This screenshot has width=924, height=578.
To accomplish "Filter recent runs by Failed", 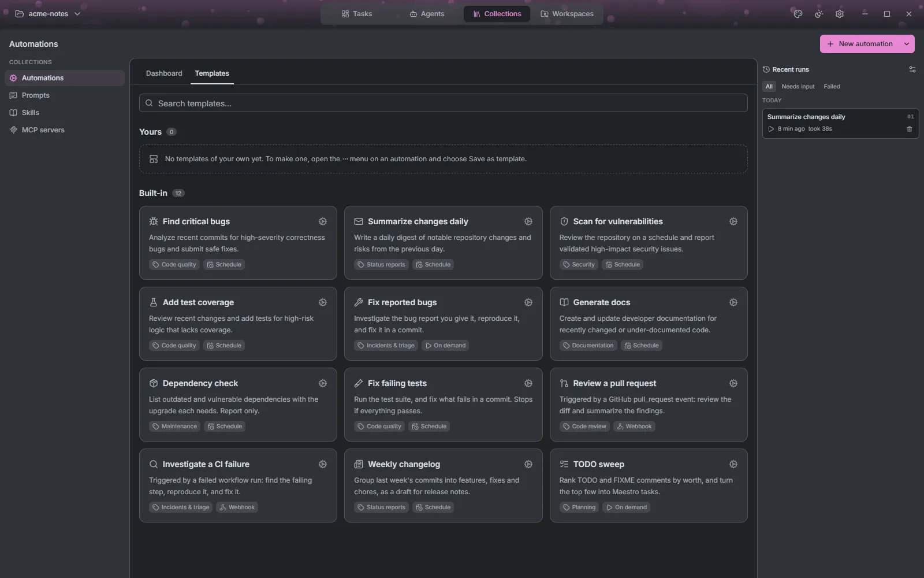I will pyautogui.click(x=832, y=87).
